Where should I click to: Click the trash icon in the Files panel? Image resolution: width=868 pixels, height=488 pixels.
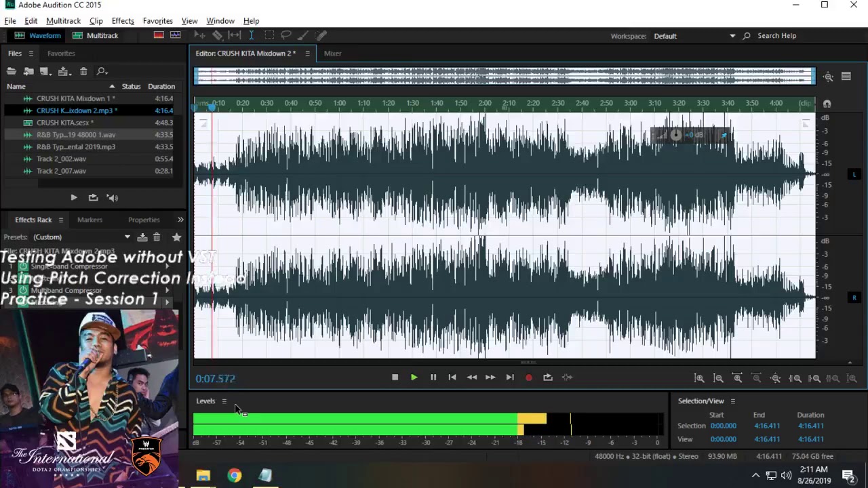click(x=83, y=71)
